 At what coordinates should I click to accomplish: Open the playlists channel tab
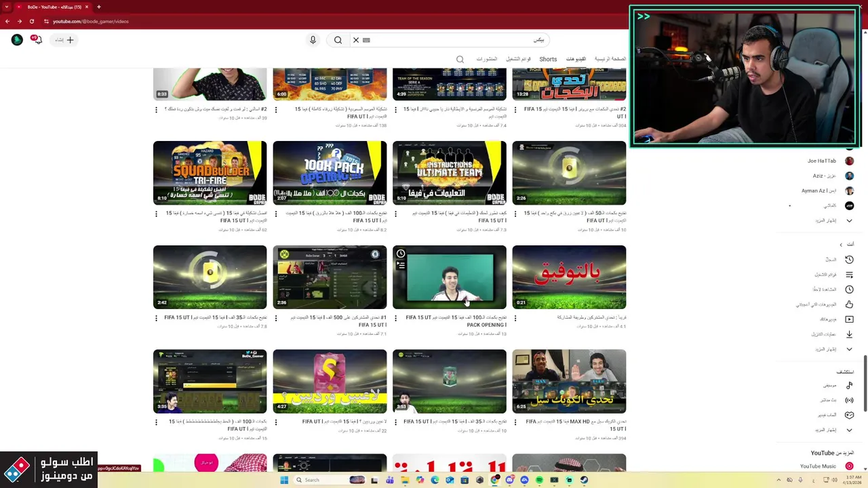click(x=518, y=59)
